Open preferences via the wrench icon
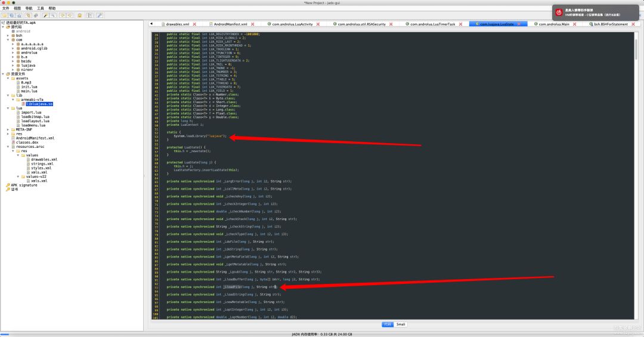Screen dimensions: 644x337 coord(100,15)
